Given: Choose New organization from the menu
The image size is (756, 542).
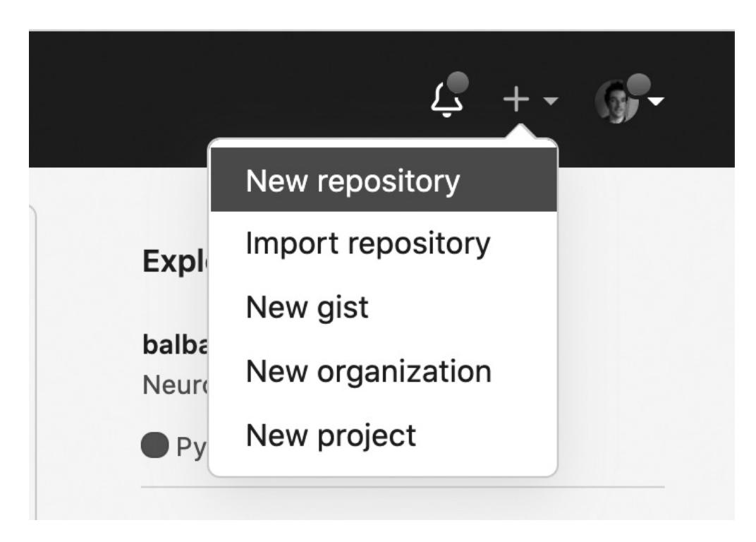Looking at the screenshot, I should coord(367,372).
